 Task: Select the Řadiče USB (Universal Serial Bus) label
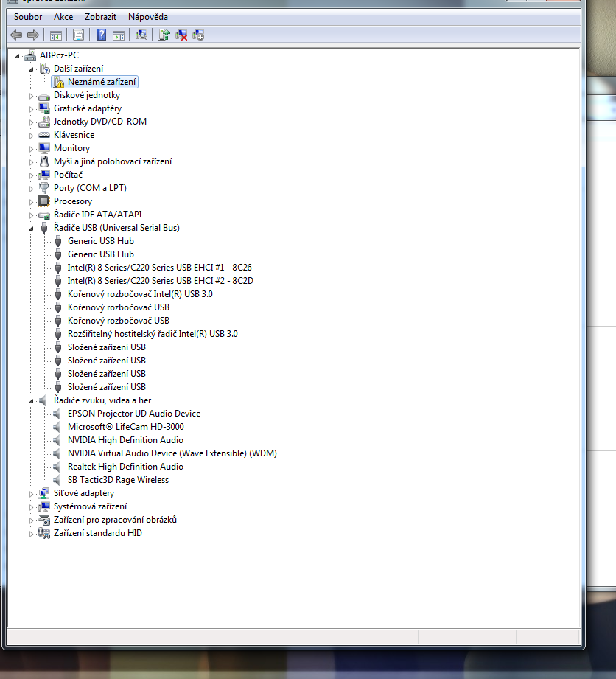point(116,228)
